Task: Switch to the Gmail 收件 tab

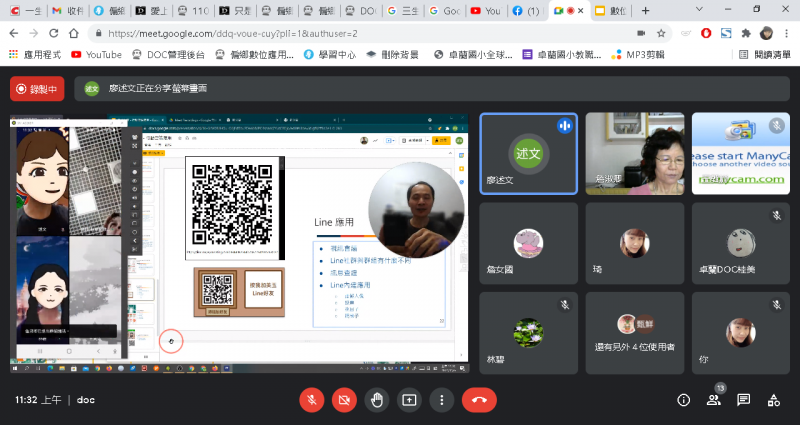Action: pos(68,10)
